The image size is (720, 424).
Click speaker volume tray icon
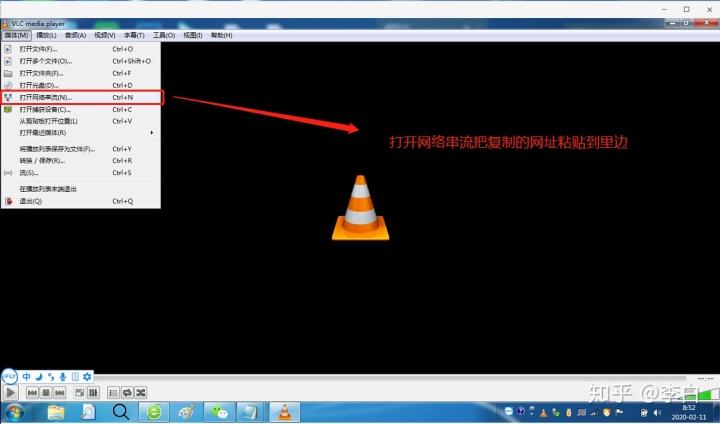(657, 413)
